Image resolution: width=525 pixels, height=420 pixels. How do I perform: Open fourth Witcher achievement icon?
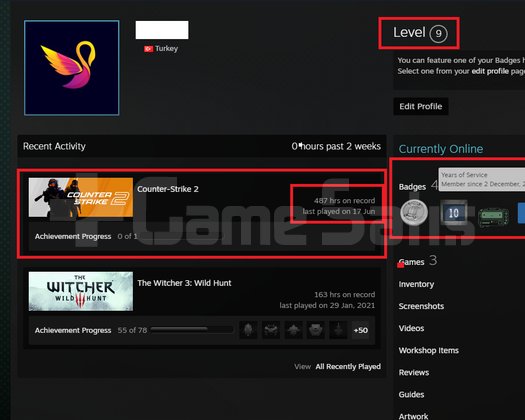pos(316,330)
